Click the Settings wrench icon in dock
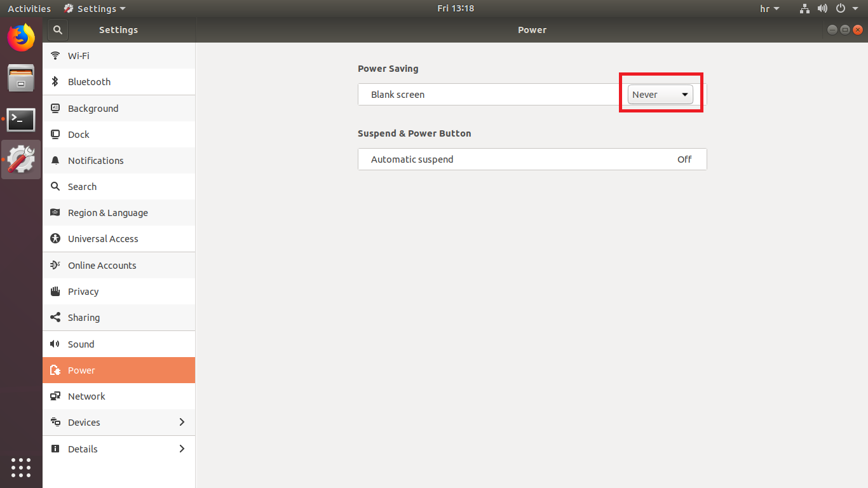The height and width of the screenshot is (488, 868). coord(21,159)
